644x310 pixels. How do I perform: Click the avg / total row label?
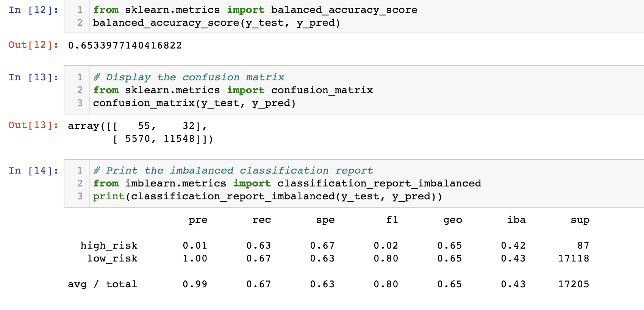pyautogui.click(x=103, y=284)
